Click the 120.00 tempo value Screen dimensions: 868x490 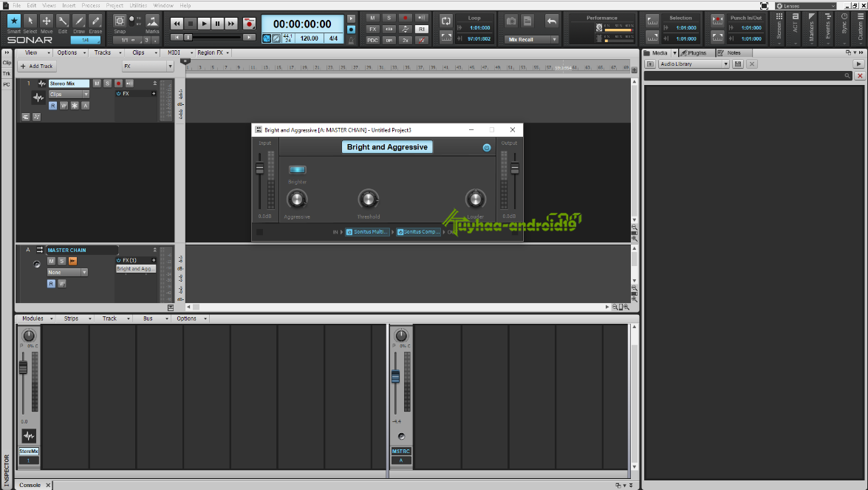coord(309,38)
